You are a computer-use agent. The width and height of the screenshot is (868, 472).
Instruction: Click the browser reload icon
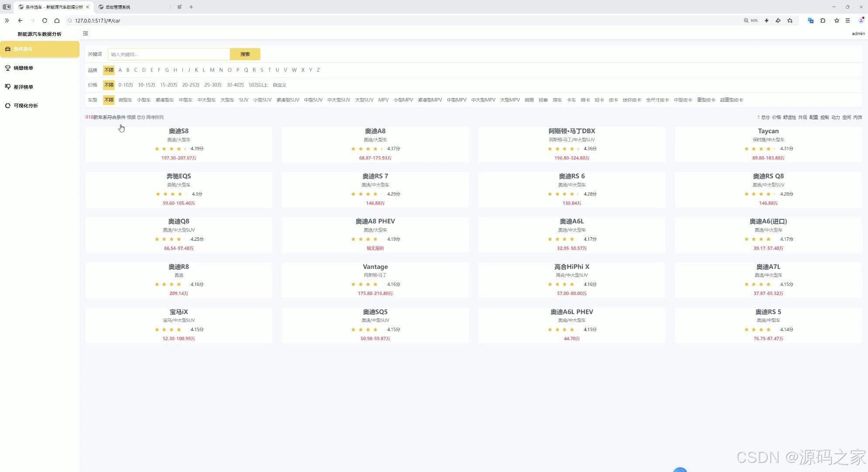(45, 21)
